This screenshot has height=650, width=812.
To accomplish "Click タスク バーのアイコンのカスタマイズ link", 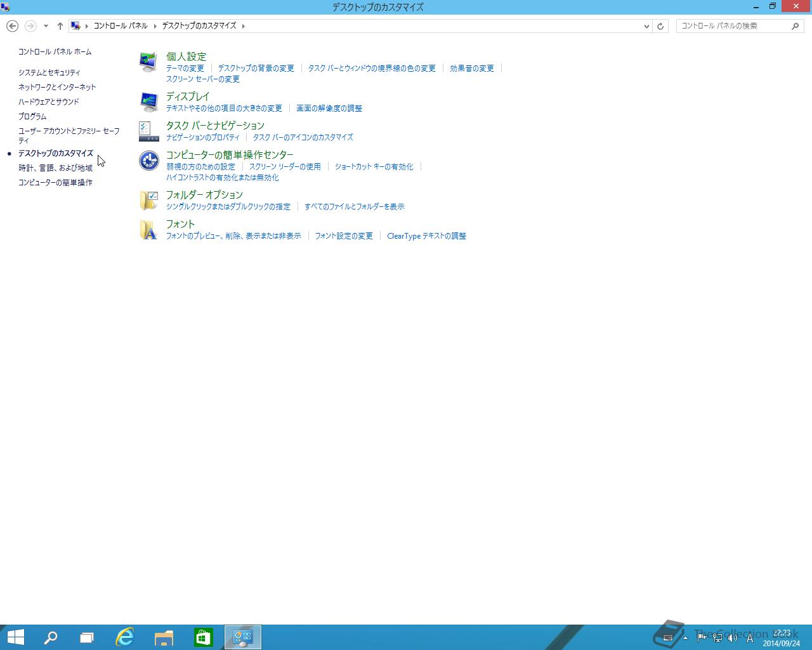I will coord(303,138).
